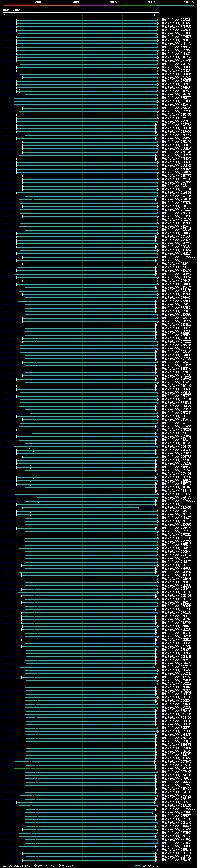The width and height of the screenshot is (197, 868).
Task: Select the UniRef100_Q84J55 label
Action: (176, 447)
